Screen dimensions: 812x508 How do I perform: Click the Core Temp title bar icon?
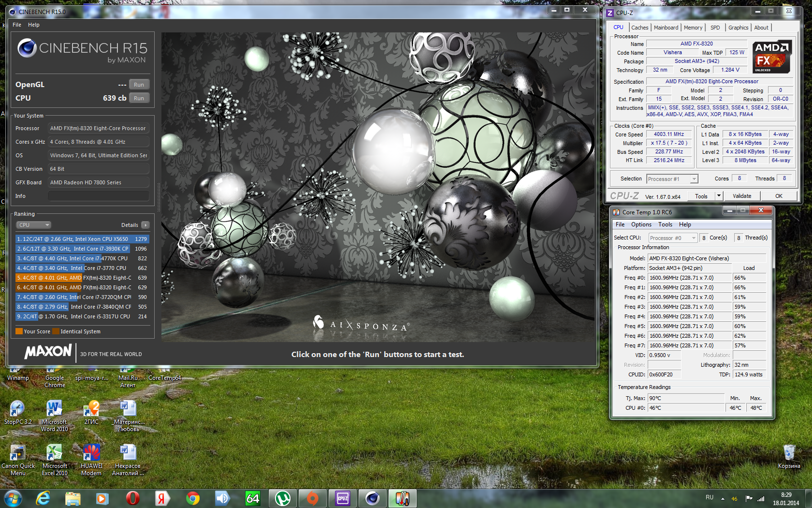pos(616,212)
